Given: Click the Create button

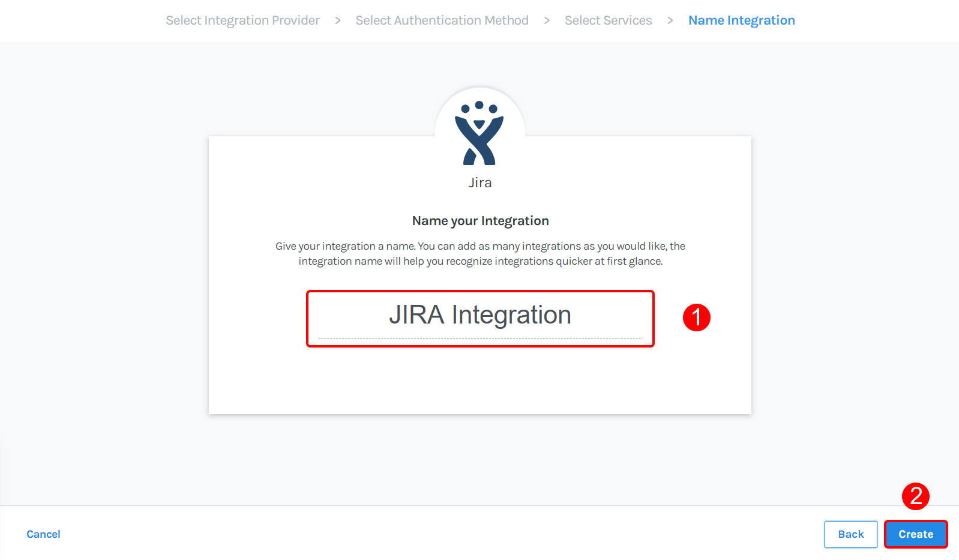Looking at the screenshot, I should (916, 534).
